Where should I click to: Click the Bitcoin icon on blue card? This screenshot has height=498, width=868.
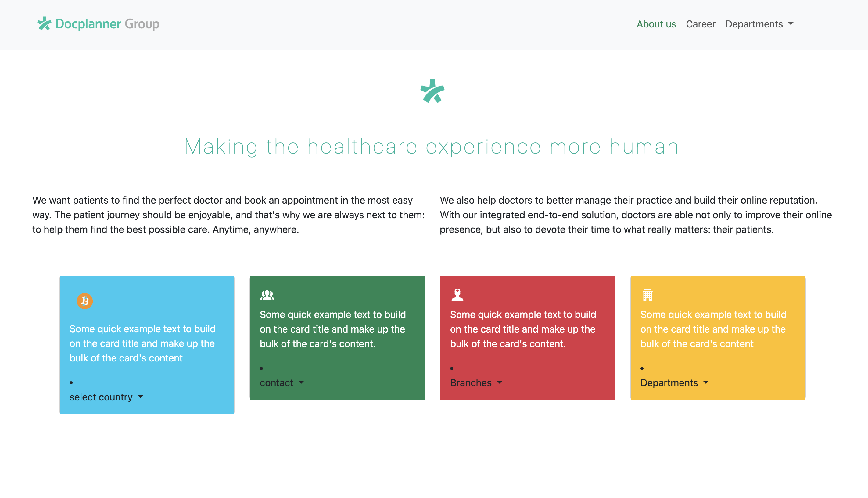(84, 301)
